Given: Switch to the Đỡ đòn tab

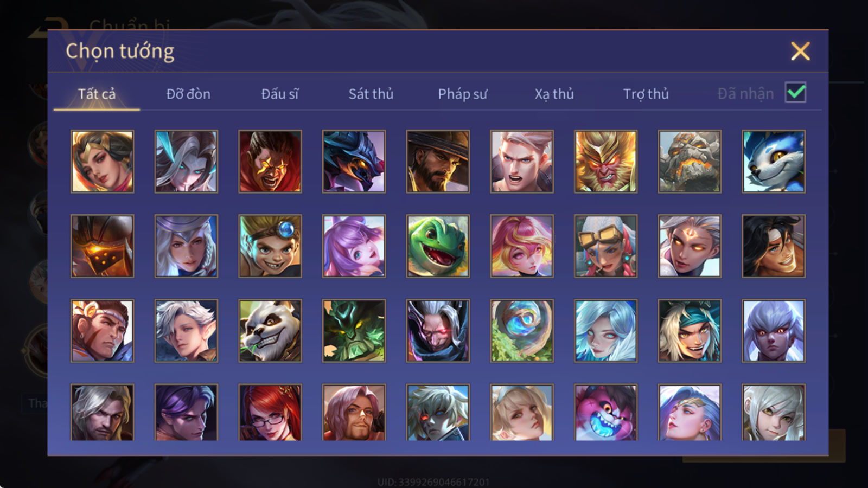Looking at the screenshot, I should [188, 94].
